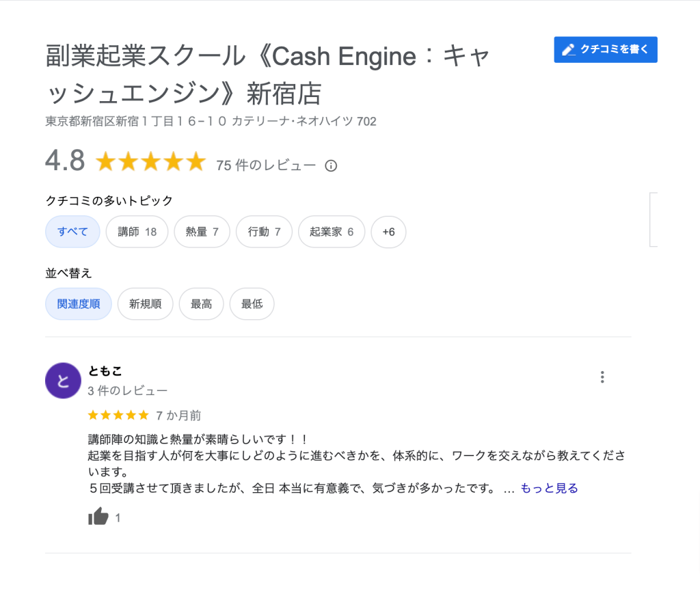Click the star rating in ともこ's review
700x596 pixels.
point(118,415)
